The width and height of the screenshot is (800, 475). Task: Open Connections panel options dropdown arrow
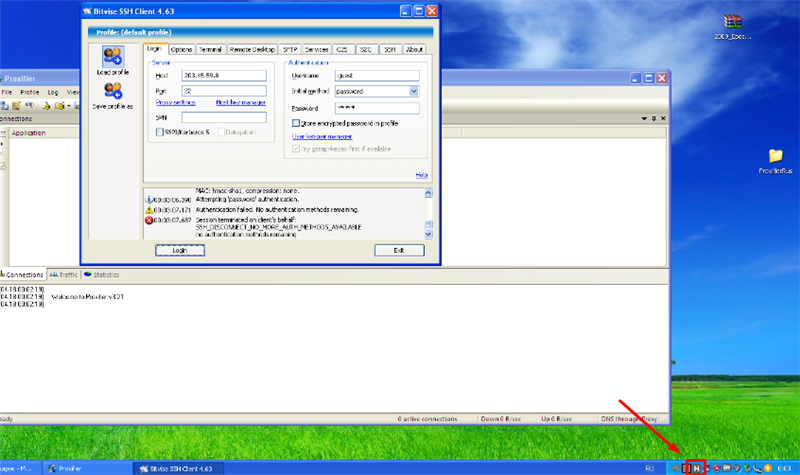(x=644, y=118)
